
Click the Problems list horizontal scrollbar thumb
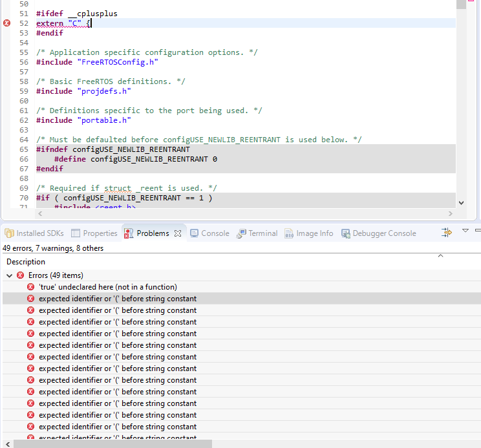click(x=112, y=444)
